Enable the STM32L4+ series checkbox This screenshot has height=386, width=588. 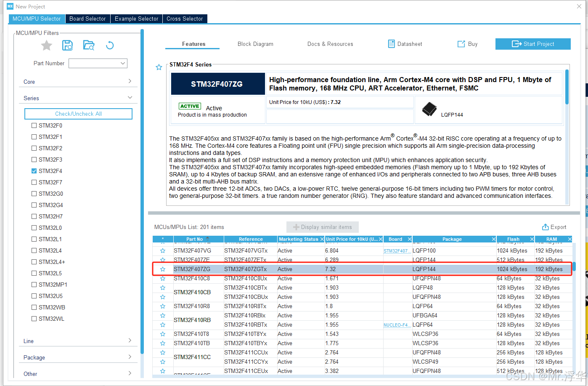34,262
